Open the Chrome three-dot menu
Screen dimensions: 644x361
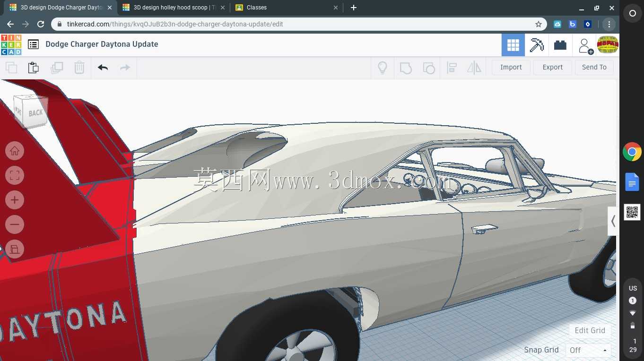tap(609, 24)
